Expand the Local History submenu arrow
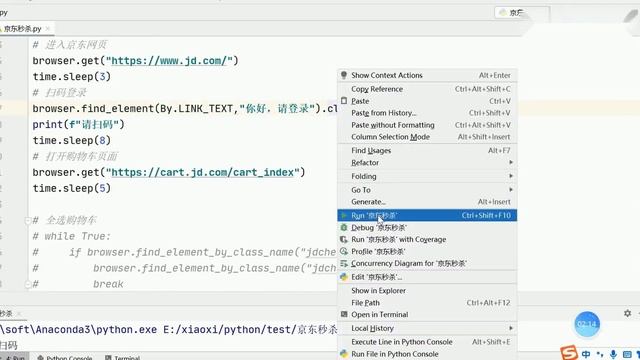Screen dimensions: 640x360 tap(511, 328)
